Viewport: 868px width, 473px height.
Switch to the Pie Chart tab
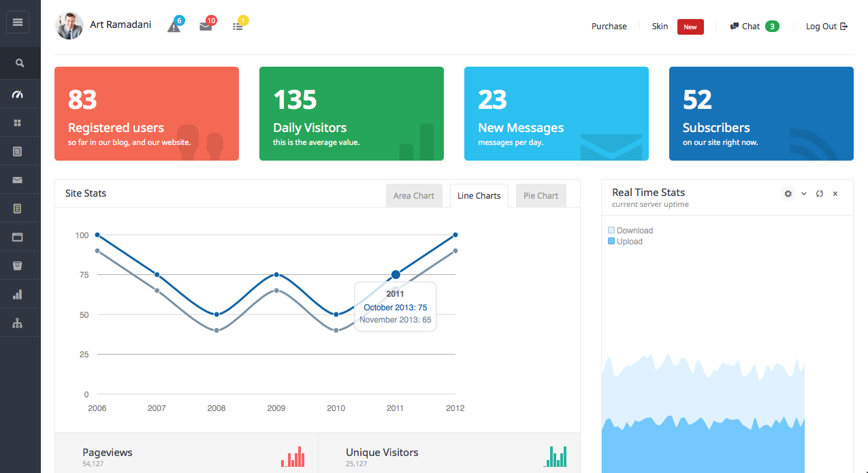tap(541, 196)
